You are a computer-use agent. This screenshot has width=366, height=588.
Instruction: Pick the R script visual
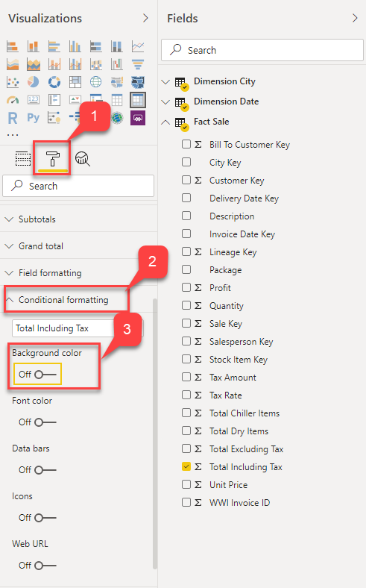tap(13, 118)
